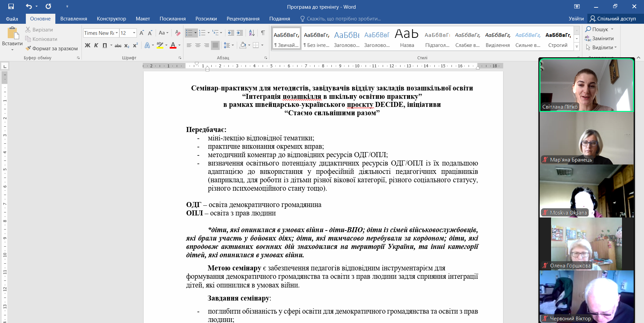Click the Замінити button

point(599,39)
